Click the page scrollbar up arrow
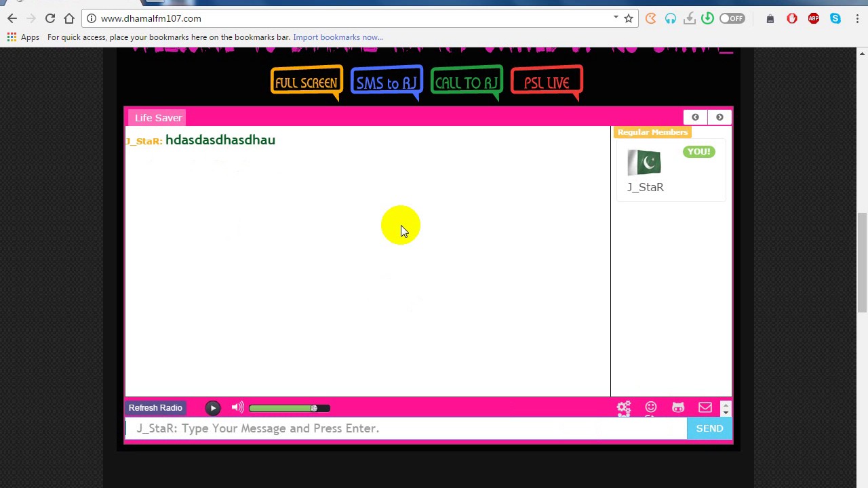Image resolution: width=868 pixels, height=488 pixels. click(x=862, y=53)
